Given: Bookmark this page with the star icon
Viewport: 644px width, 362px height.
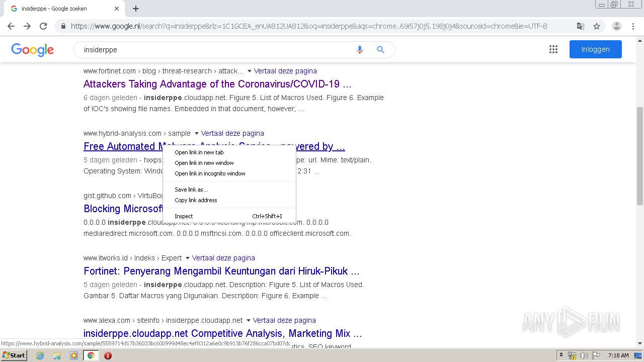Looking at the screenshot, I should click(x=597, y=26).
